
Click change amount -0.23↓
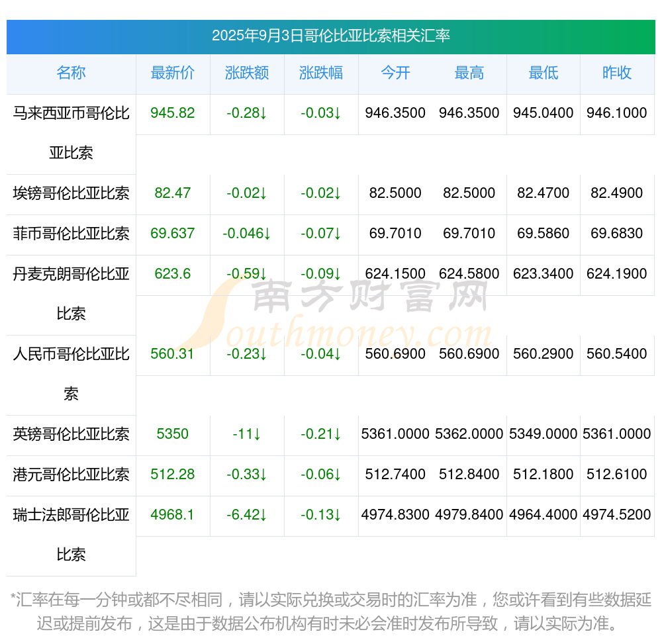246,354
